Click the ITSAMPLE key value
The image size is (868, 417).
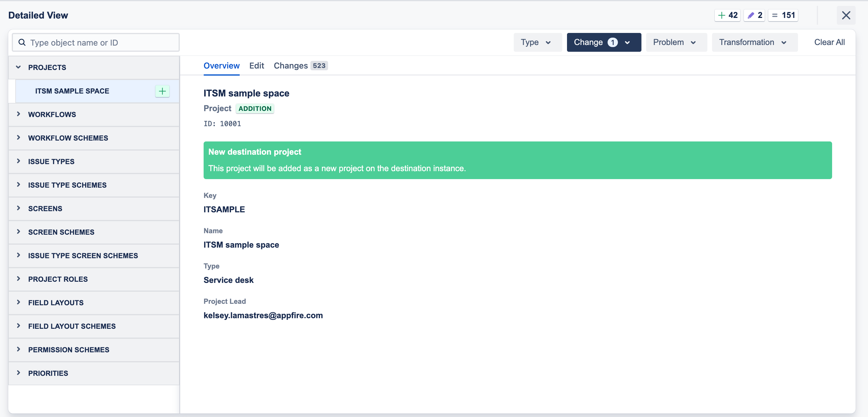(224, 209)
